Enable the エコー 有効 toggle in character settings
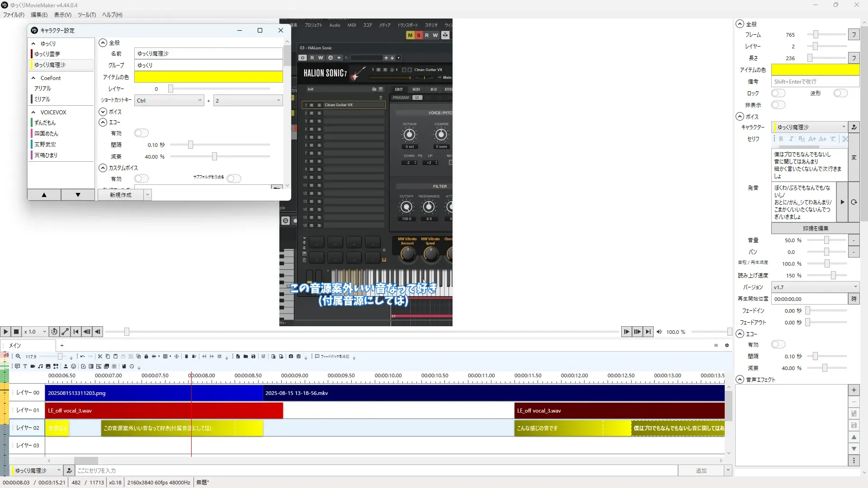 (x=141, y=133)
